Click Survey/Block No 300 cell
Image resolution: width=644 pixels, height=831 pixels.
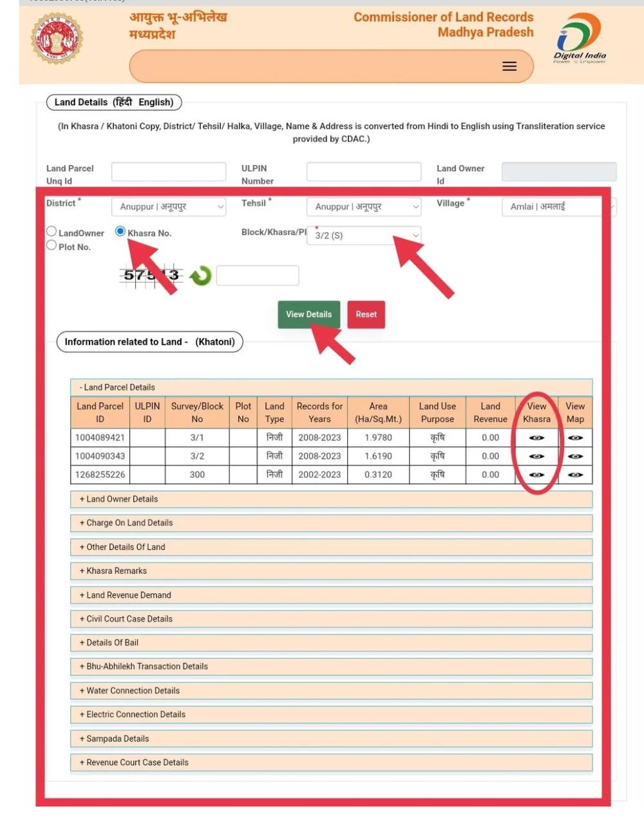point(197,475)
